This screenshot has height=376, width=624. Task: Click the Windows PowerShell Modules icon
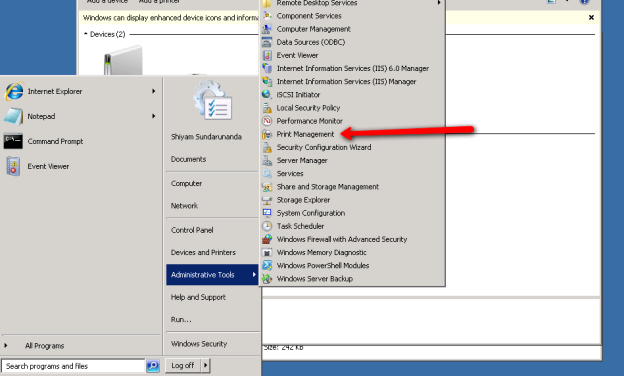267,265
